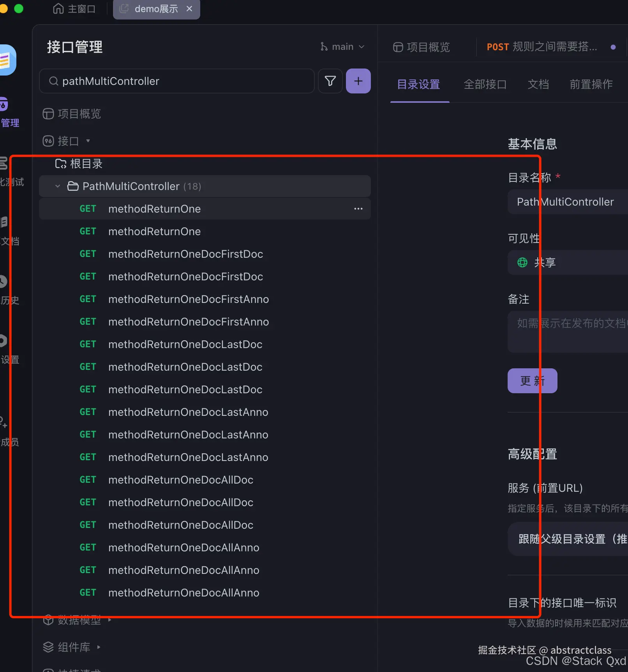
Task: Open more options for the first methodReturnOne
Action: click(x=358, y=209)
